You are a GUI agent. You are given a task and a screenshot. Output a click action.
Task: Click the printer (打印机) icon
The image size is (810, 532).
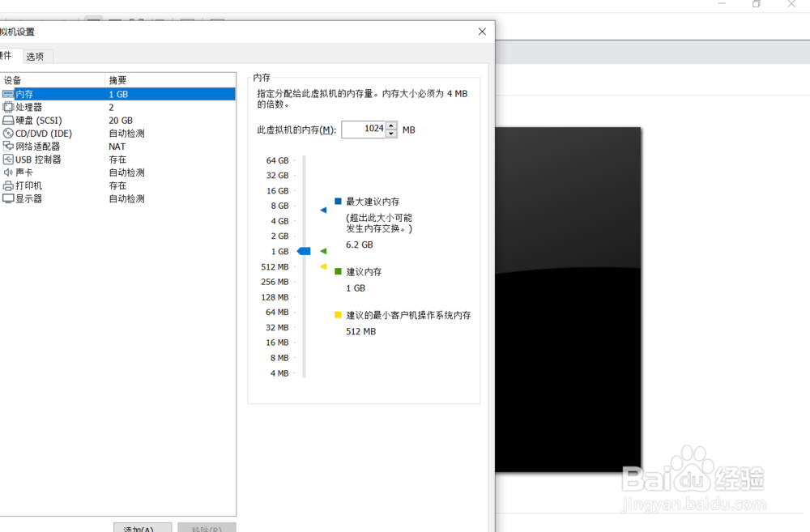tap(8, 185)
